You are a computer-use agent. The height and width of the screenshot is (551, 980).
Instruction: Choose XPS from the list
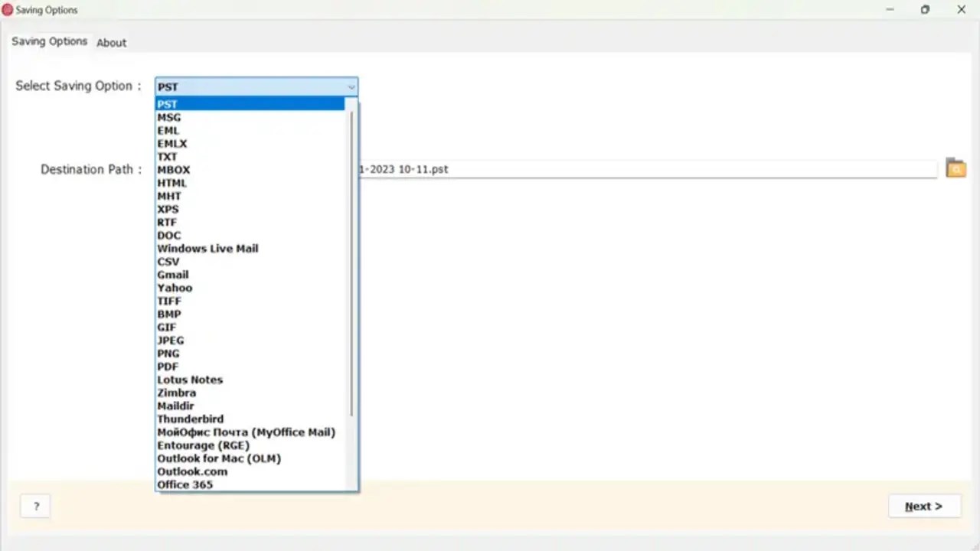250,209
